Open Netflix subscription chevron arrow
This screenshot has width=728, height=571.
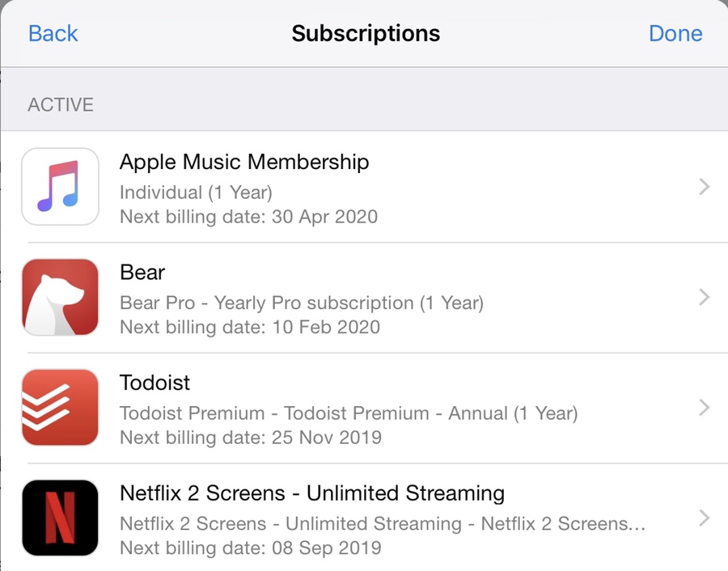(704, 518)
